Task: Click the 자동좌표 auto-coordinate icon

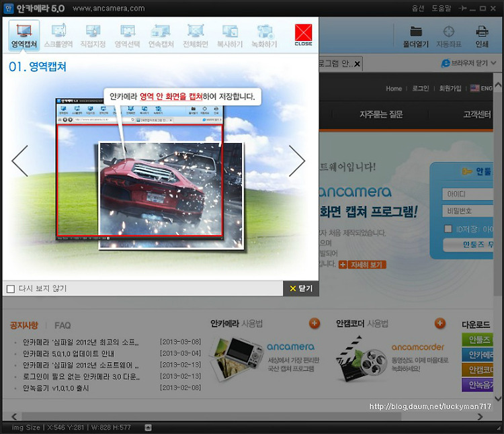Action: pyautogui.click(x=449, y=37)
